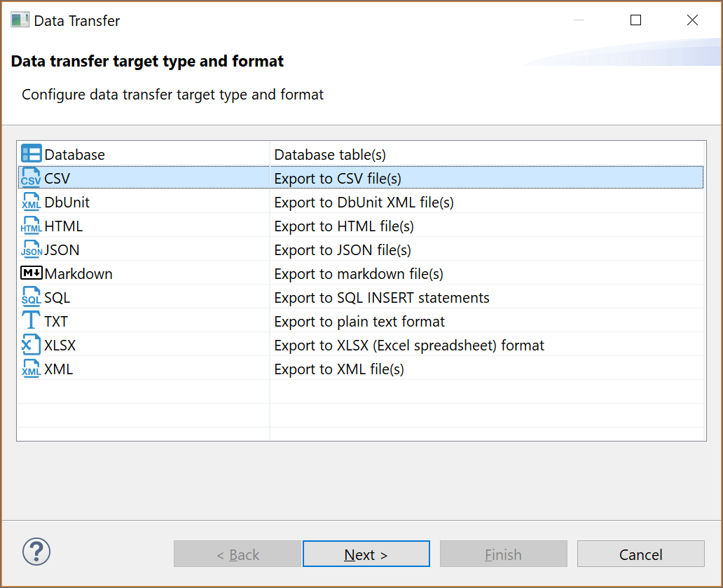The width and height of the screenshot is (723, 588).
Task: Click the SQL file icon
Action: pyautogui.click(x=32, y=297)
